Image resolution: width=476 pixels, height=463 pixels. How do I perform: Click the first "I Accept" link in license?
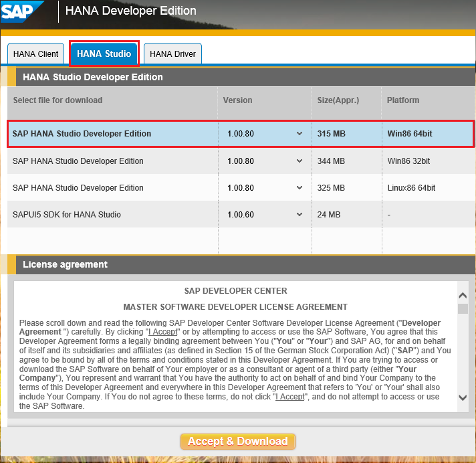point(162,332)
